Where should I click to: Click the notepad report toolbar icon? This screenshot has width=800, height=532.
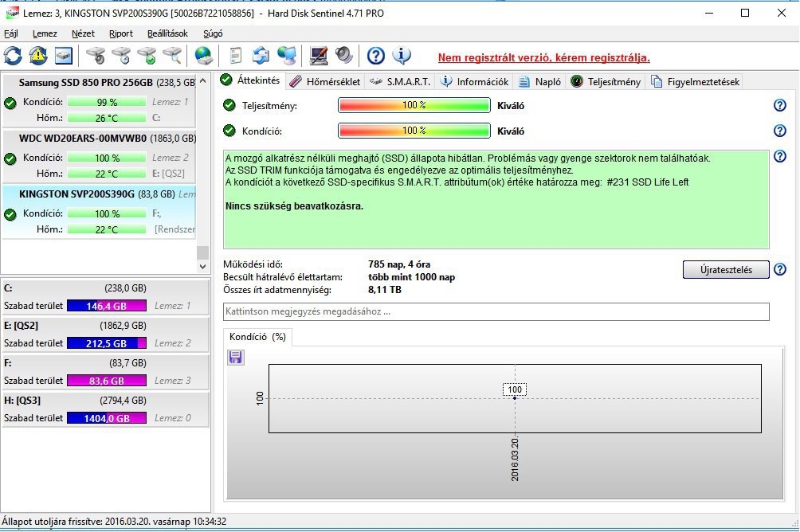[235, 56]
